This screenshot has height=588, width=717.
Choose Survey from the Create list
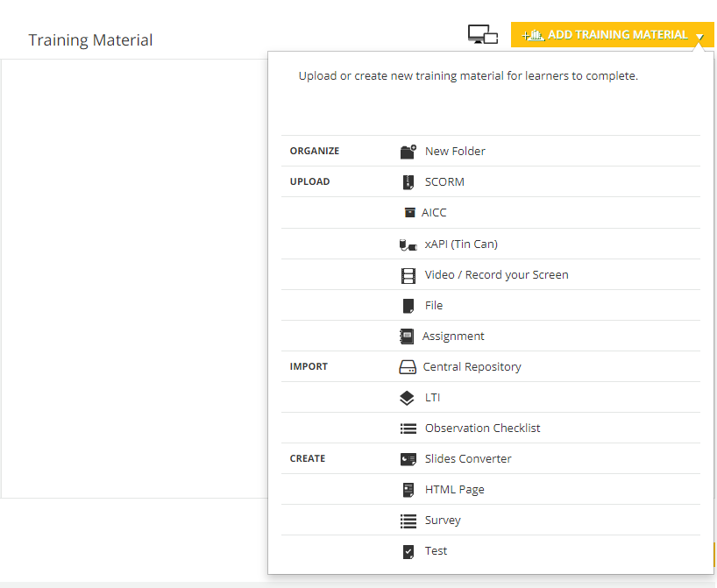443,521
